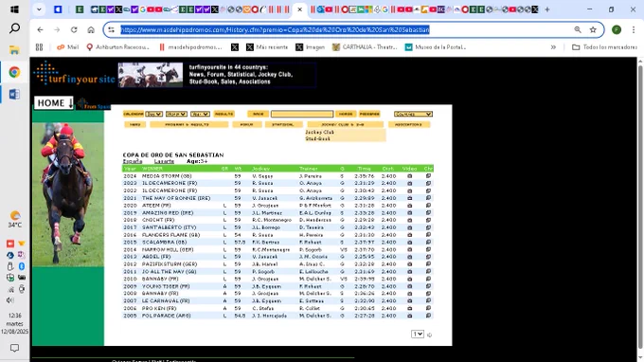Launch Word from the taskbar

[x=14, y=94]
